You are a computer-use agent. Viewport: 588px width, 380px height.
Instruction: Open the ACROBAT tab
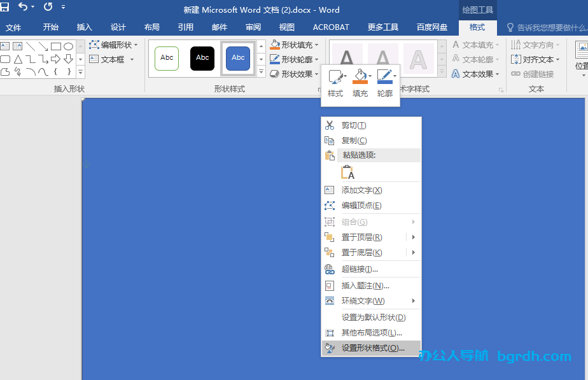pos(331,27)
